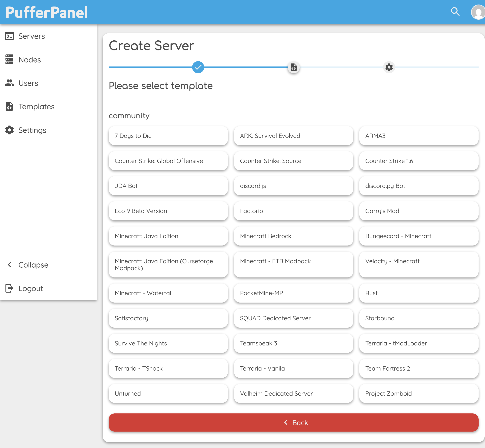The image size is (485, 448).
Task: Select the 7 Days to Die template
Action: [x=168, y=136]
